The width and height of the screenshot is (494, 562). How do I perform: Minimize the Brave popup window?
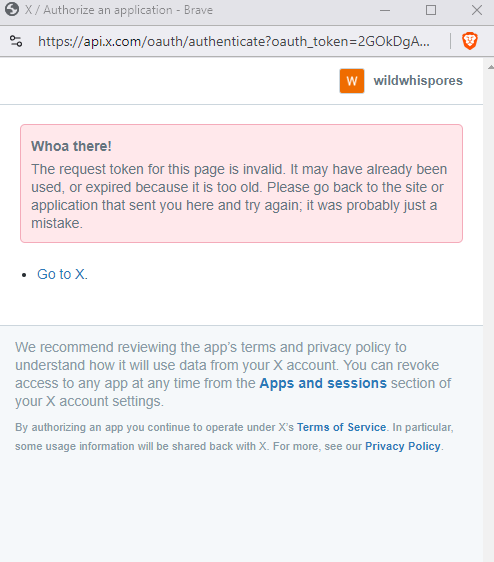click(x=385, y=10)
